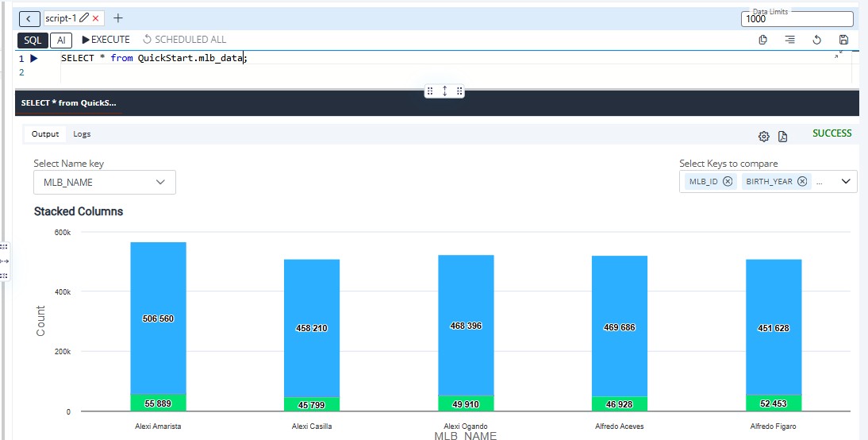Image resolution: width=868 pixels, height=440 pixels.
Task: Click the Data Limits input field
Action: (x=797, y=19)
